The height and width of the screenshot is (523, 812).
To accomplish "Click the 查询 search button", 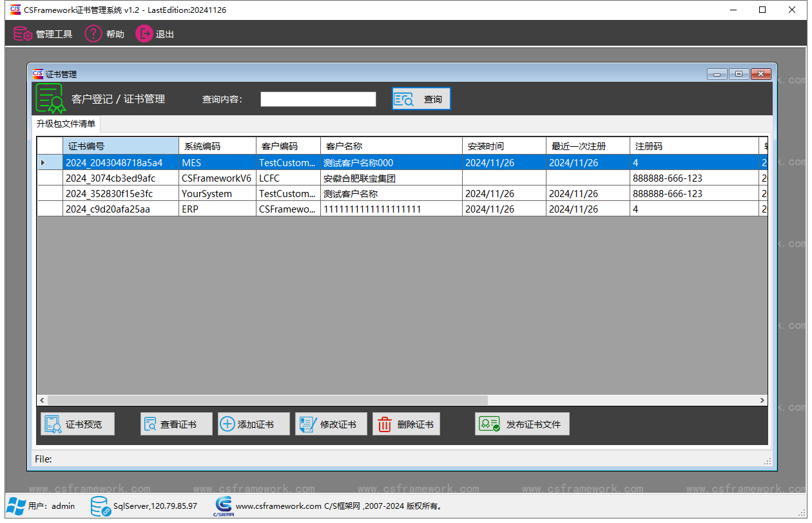I will tap(421, 99).
